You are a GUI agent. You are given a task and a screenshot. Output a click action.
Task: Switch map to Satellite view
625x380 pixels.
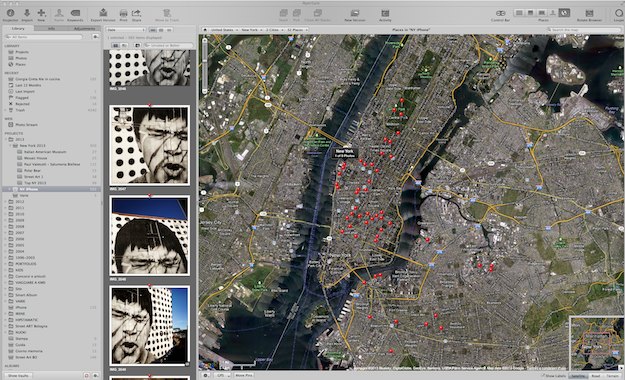[578, 376]
